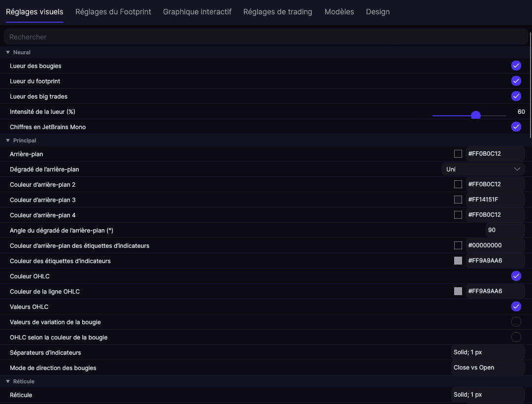Open the étiquettes d'indicateurs background color swatch
The width and height of the screenshot is (532, 404).
458,245
